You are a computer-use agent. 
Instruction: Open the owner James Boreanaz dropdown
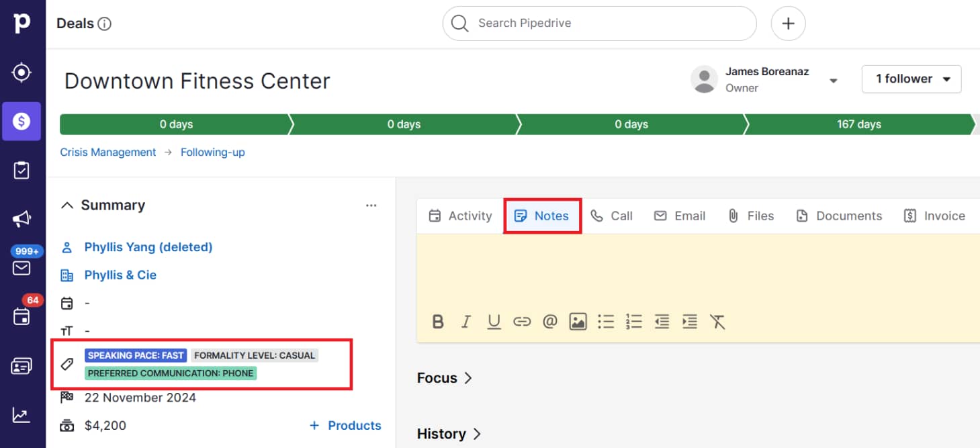(x=833, y=81)
